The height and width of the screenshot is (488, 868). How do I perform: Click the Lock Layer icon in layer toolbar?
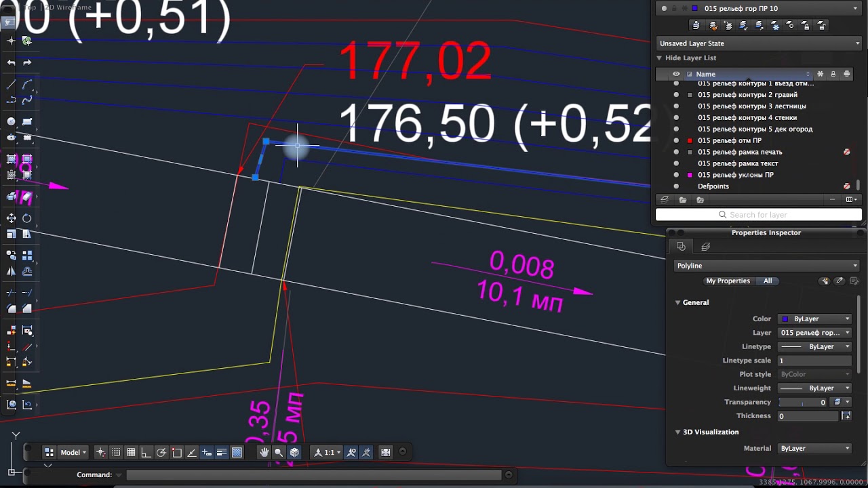click(806, 25)
